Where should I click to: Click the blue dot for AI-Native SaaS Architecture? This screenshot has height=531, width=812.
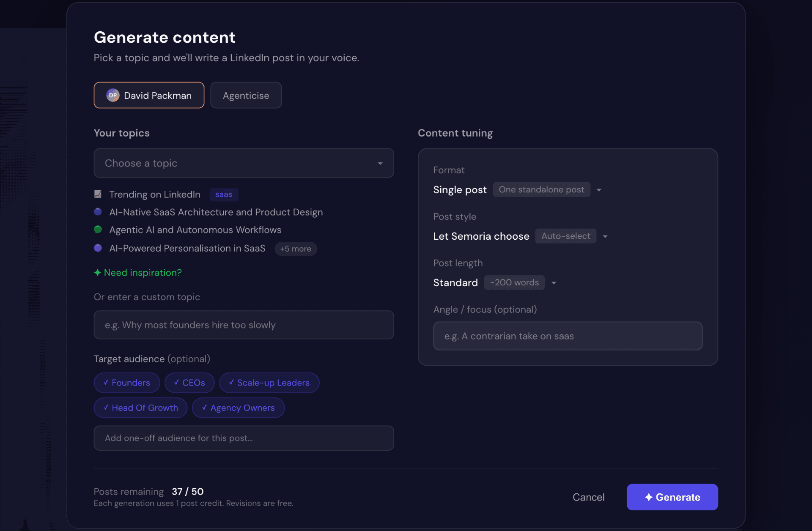click(x=98, y=212)
